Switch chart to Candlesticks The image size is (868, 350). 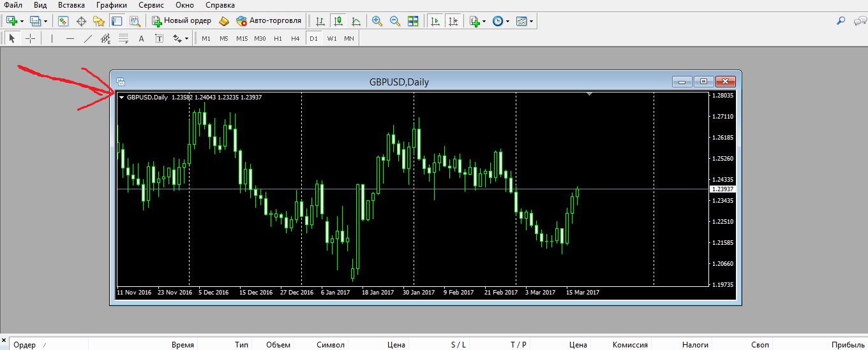[338, 20]
